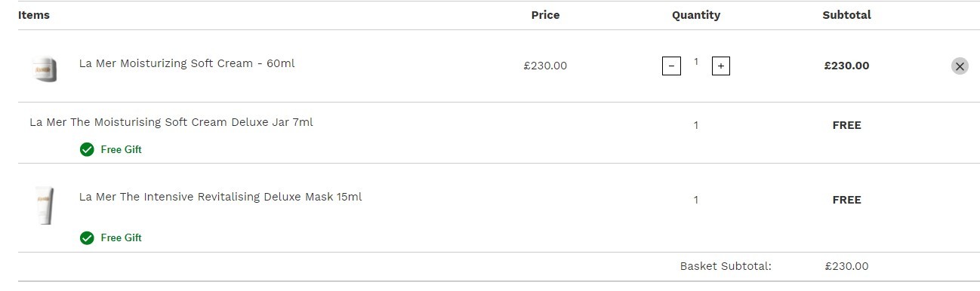Image resolution: width=980 pixels, height=291 pixels.
Task: Click the Items column header
Action: pyautogui.click(x=34, y=15)
